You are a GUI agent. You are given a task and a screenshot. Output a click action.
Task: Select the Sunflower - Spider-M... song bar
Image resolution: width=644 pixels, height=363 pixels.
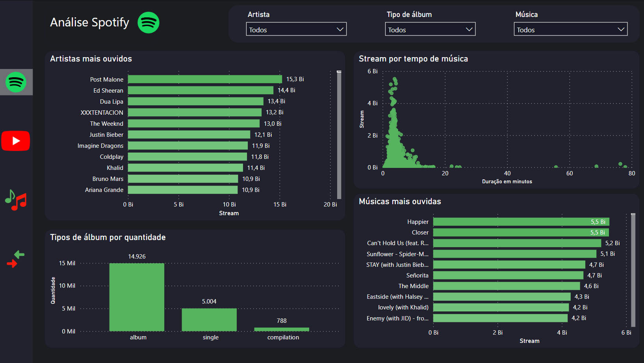[515, 254]
